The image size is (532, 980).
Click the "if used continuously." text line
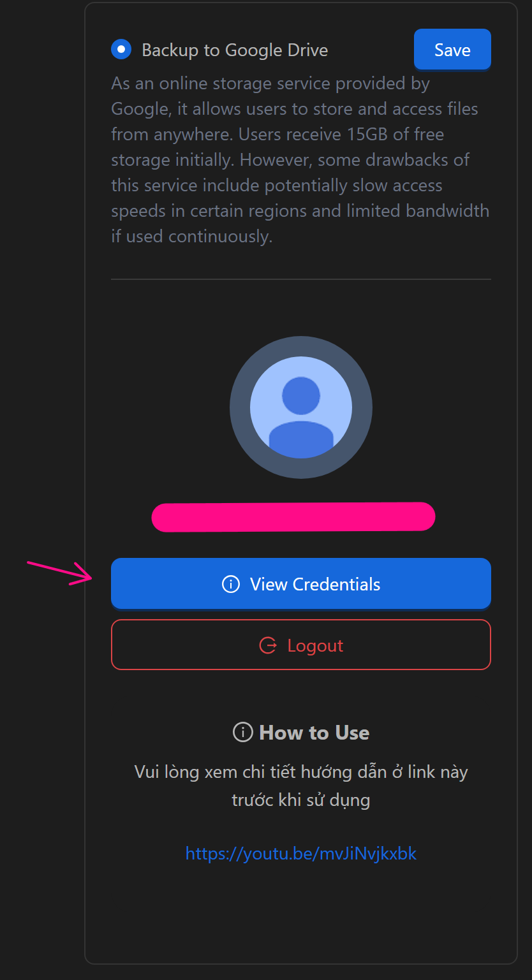point(191,237)
